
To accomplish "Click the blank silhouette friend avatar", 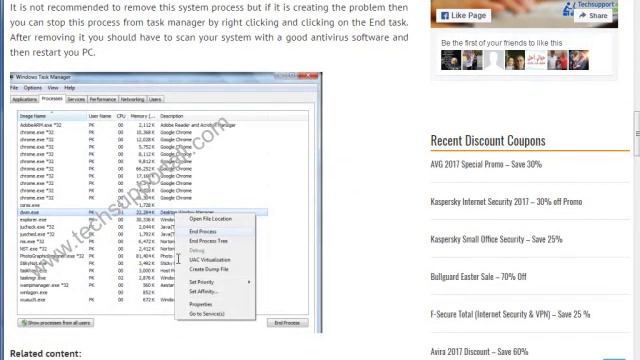I will (493, 60).
